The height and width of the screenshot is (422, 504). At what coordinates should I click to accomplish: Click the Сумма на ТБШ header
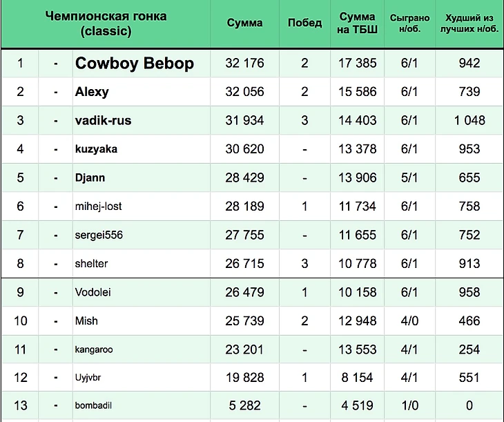pyautogui.click(x=358, y=23)
